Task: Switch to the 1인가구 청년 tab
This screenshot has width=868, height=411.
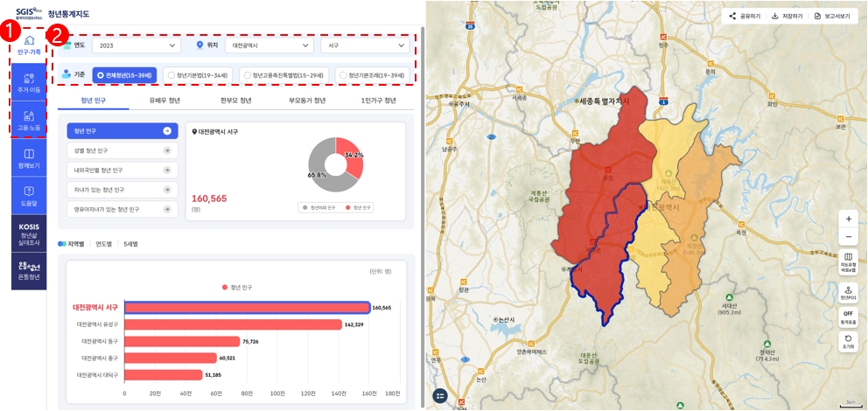Action: pyautogui.click(x=378, y=101)
